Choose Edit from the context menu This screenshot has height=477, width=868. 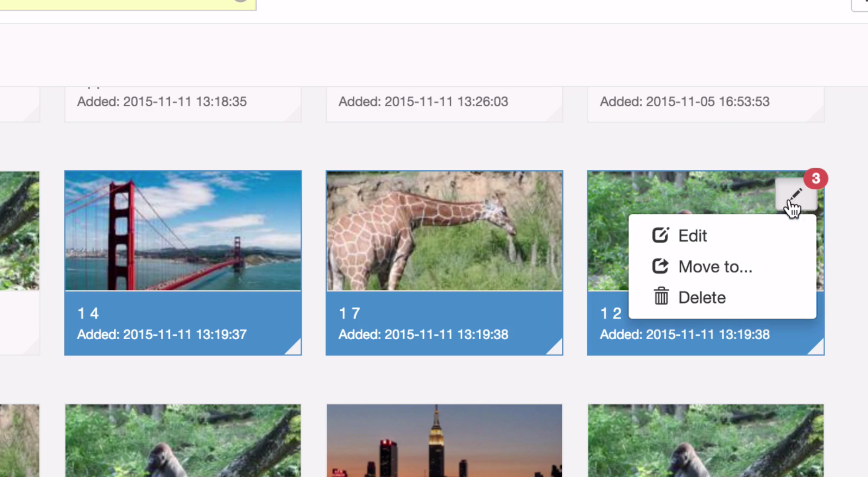pos(692,236)
